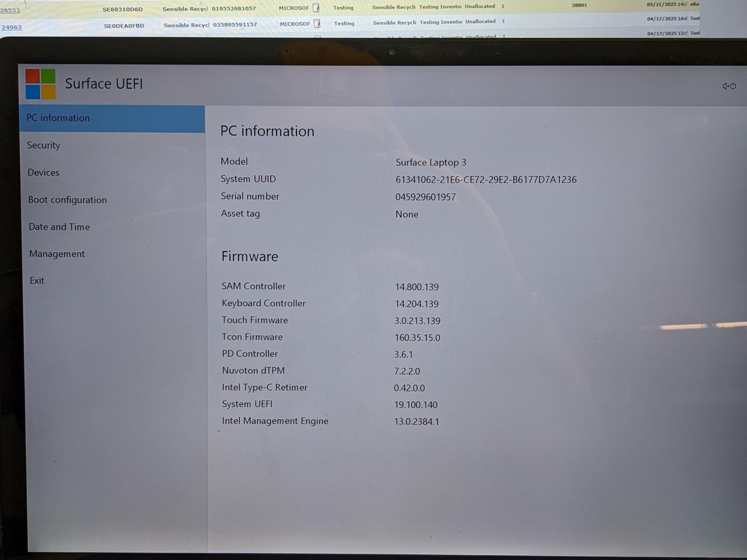Click System UEFI version 19.100.140
Image resolution: width=747 pixels, height=560 pixels.
(x=416, y=405)
